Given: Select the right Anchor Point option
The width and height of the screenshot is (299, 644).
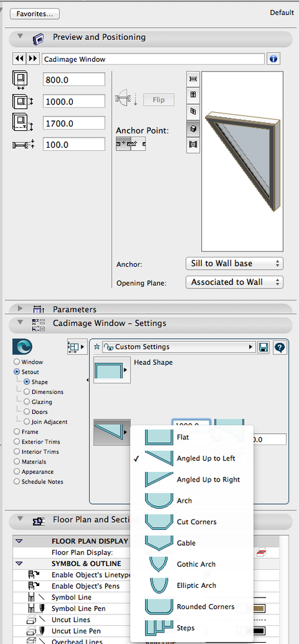Looking at the screenshot, I should coord(138,144).
